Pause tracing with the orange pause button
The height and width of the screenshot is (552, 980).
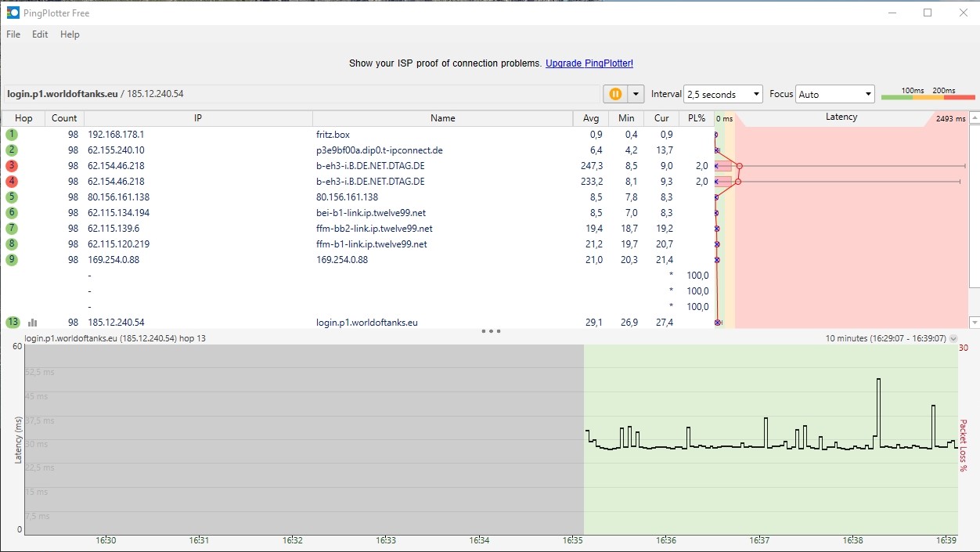click(x=615, y=94)
